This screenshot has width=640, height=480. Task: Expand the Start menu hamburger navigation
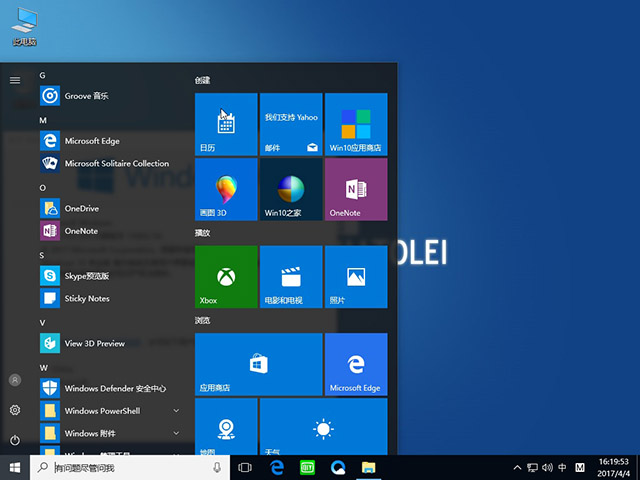pyautogui.click(x=14, y=80)
